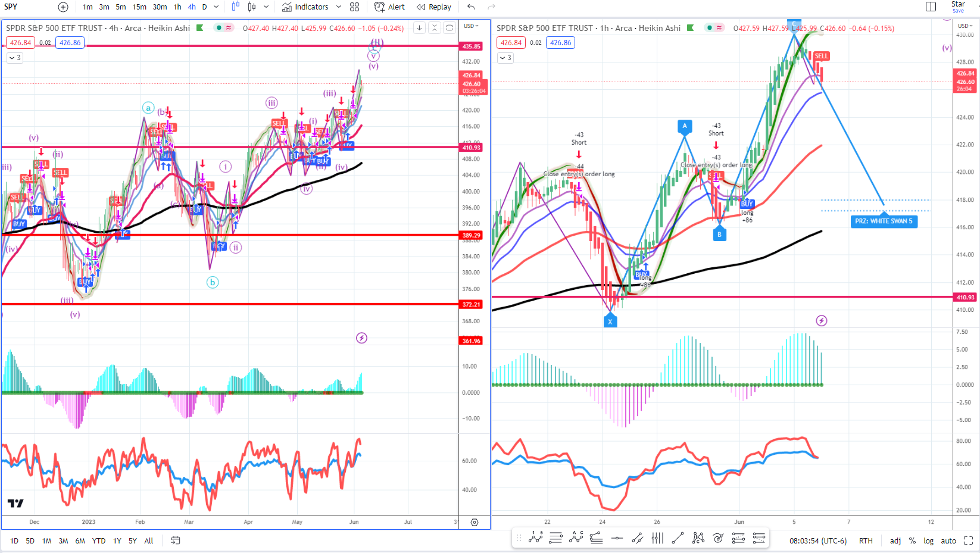Viewport: 980px width, 553px height.
Task: Select Elliott correction wave ABC tool
Action: pos(576,538)
